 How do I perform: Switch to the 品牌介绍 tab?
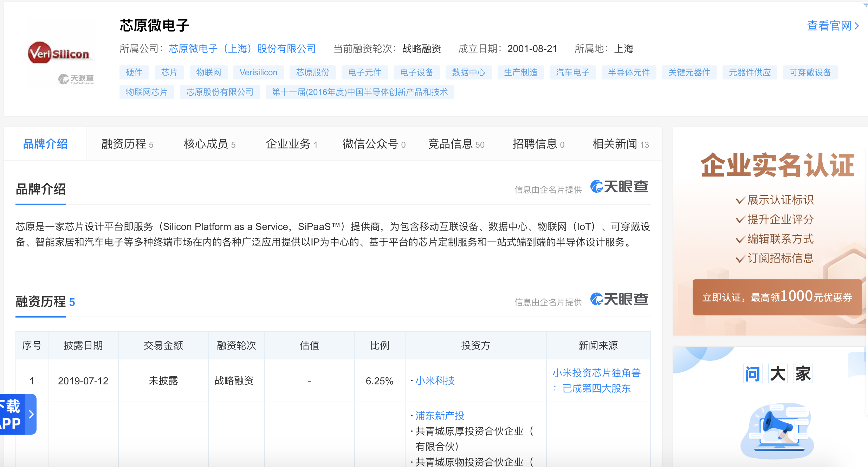45,144
